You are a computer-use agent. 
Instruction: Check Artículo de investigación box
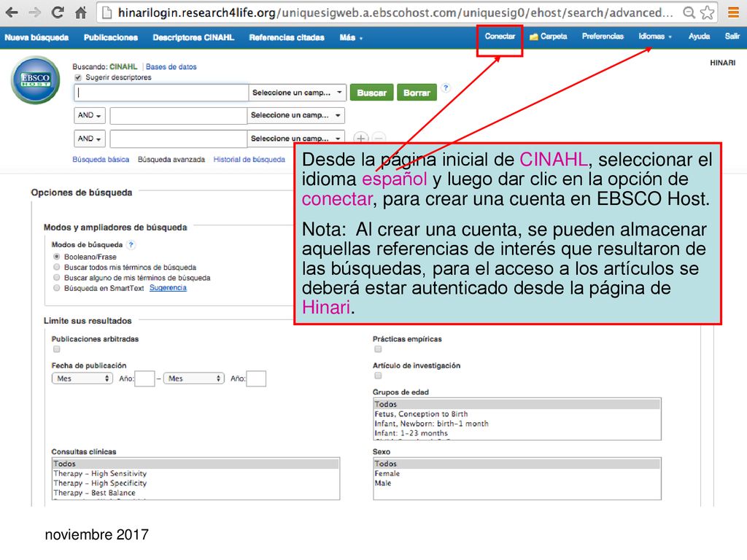(379, 376)
